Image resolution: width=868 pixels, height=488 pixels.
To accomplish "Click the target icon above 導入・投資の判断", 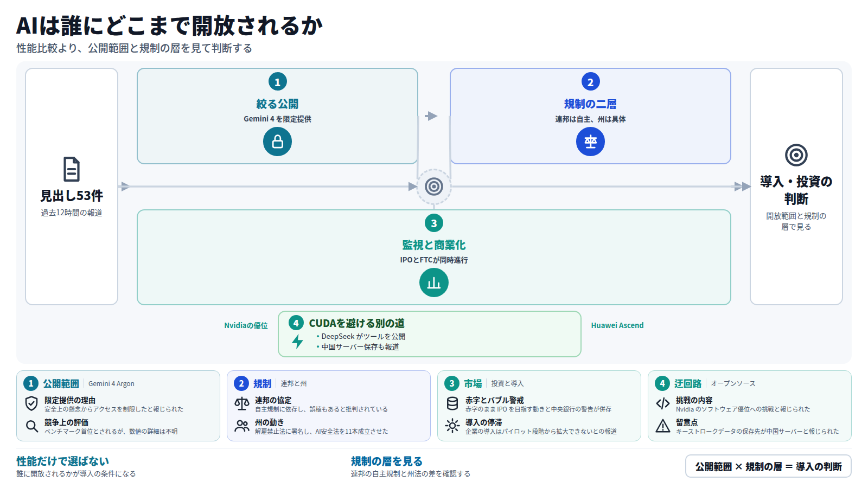I will coord(796,155).
